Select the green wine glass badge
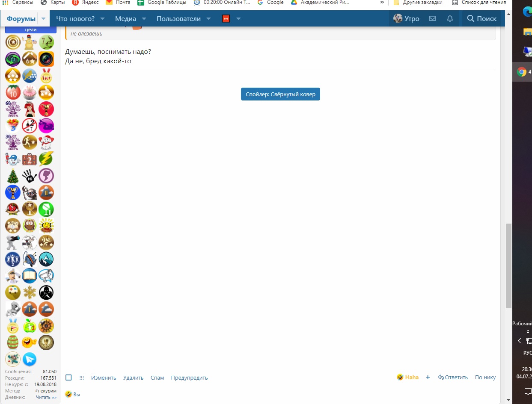532x404 pixels. point(46,209)
